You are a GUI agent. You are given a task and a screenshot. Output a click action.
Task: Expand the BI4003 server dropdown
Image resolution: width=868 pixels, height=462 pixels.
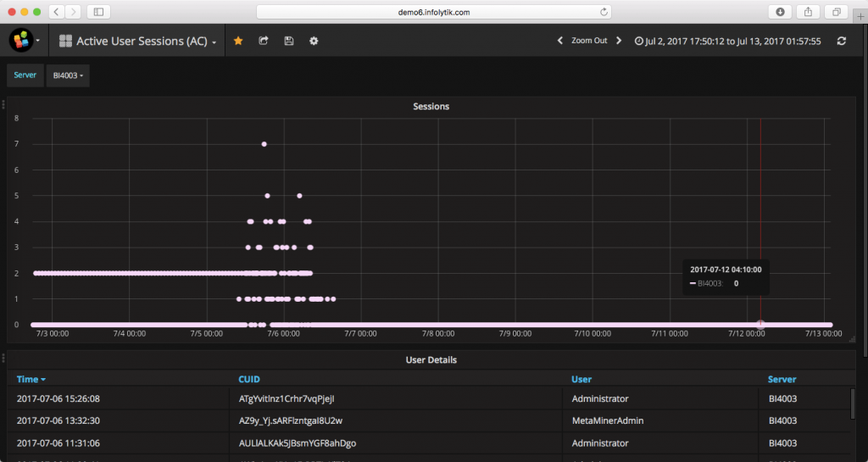pyautogui.click(x=69, y=75)
